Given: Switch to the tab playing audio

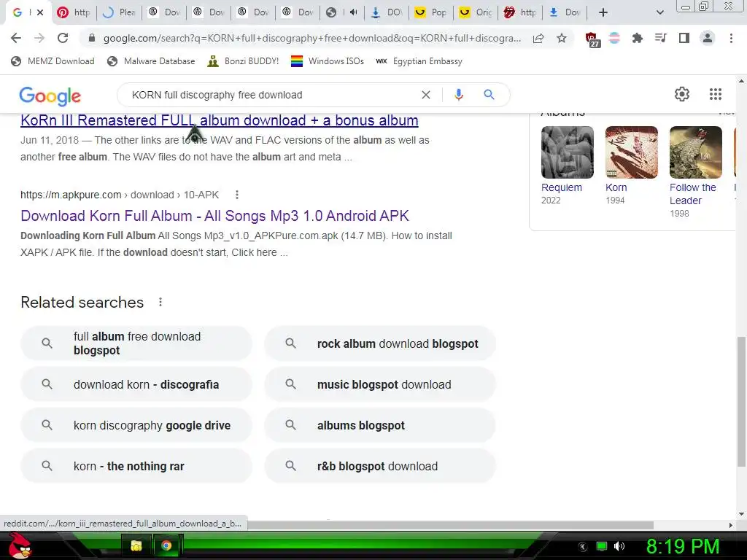Looking at the screenshot, I should click(x=341, y=12).
